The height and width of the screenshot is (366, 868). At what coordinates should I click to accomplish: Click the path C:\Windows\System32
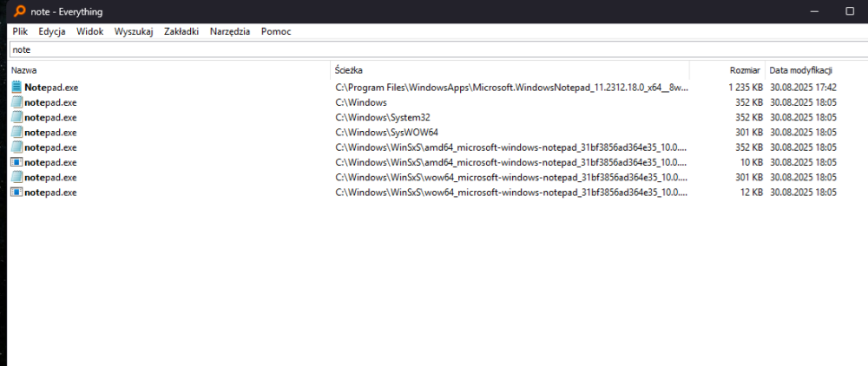(383, 117)
